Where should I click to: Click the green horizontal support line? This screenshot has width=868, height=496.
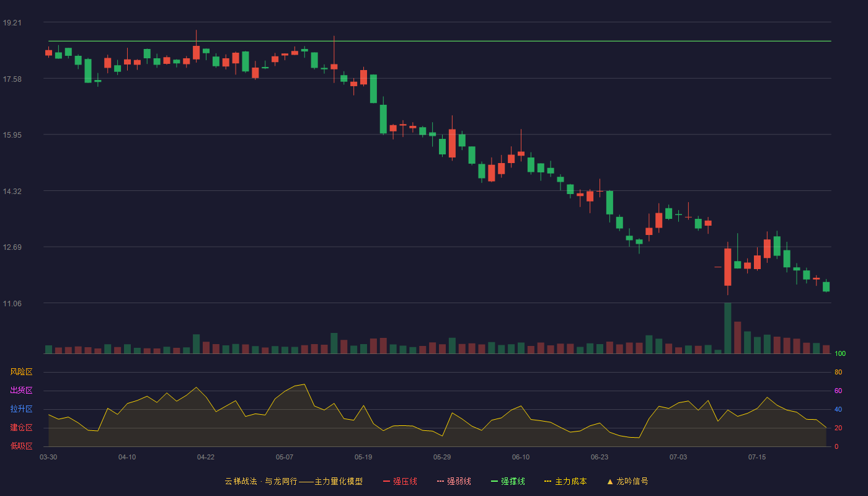[440, 42]
